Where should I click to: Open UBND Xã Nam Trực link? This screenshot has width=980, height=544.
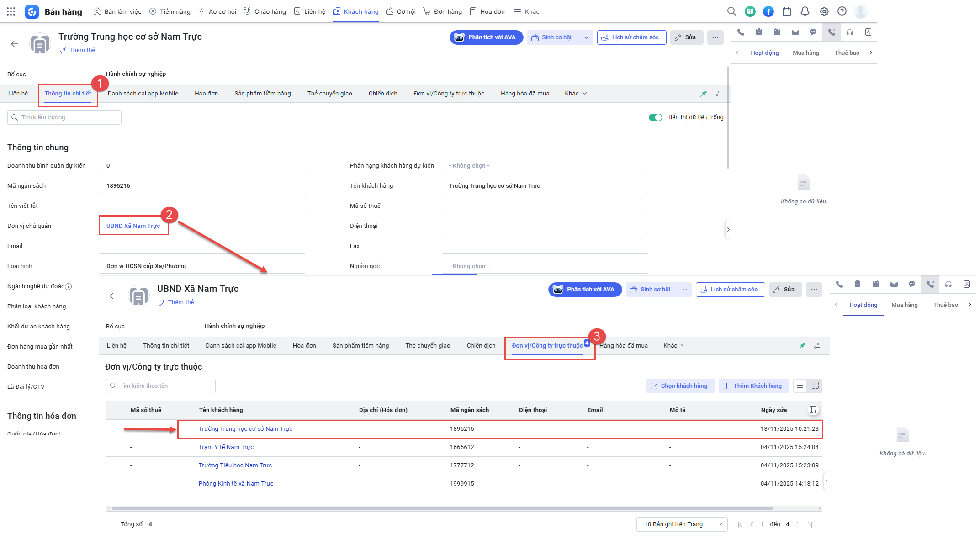point(133,226)
